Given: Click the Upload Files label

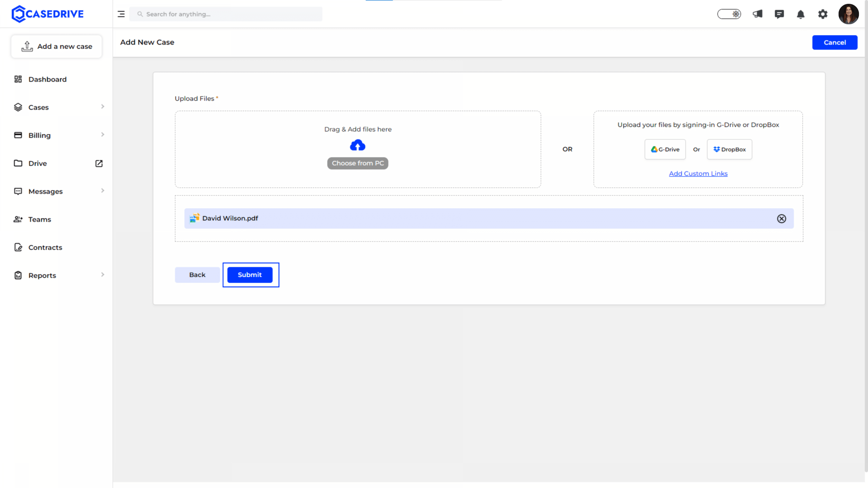Looking at the screenshot, I should 194,98.
